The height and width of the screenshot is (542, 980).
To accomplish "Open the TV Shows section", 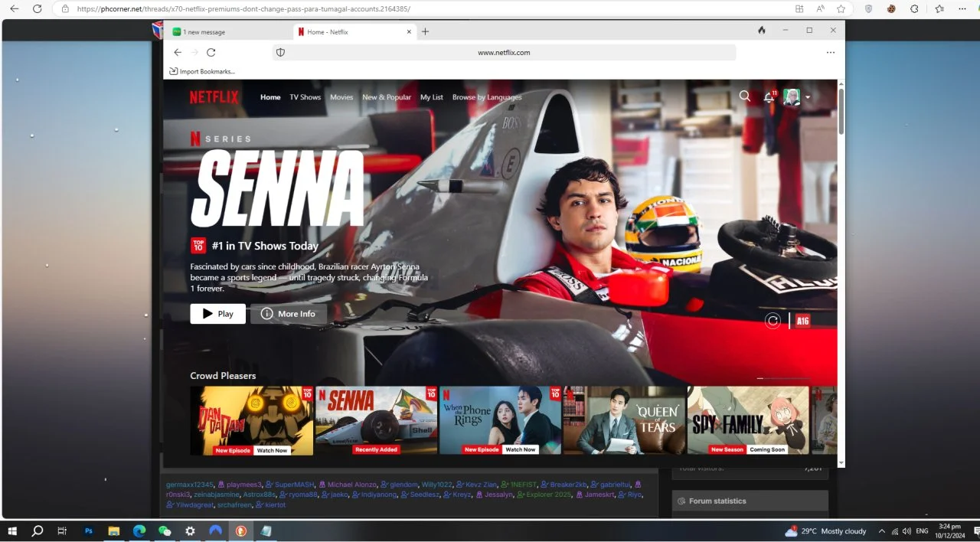I will click(x=305, y=97).
